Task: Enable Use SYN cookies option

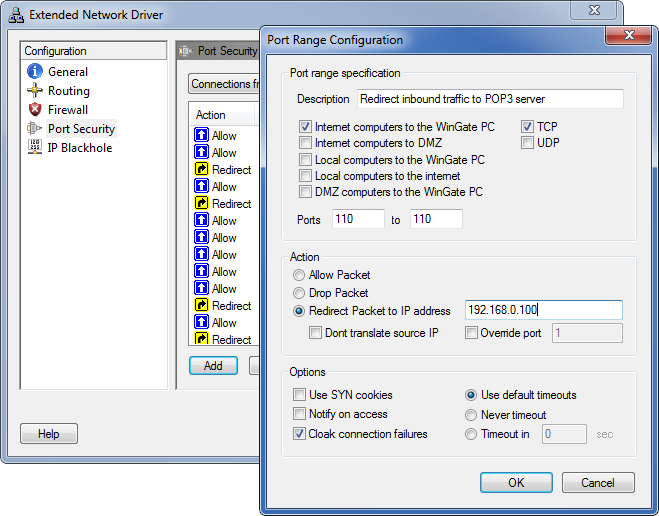Action: pos(299,395)
